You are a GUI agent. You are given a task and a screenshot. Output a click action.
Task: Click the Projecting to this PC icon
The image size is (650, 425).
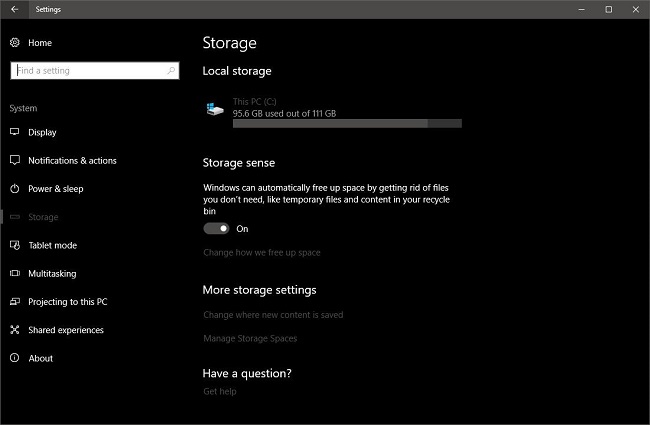[x=15, y=301]
